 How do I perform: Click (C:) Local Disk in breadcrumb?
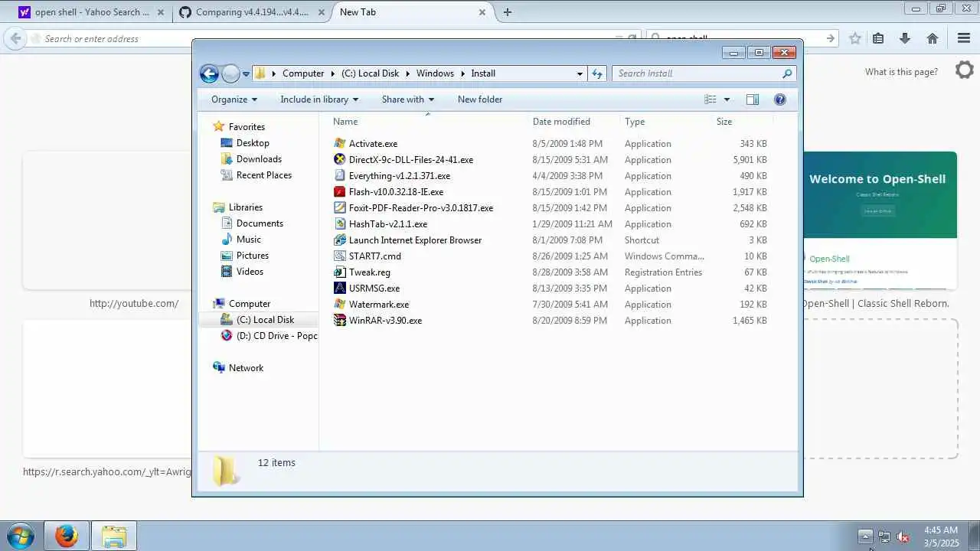[x=371, y=73]
